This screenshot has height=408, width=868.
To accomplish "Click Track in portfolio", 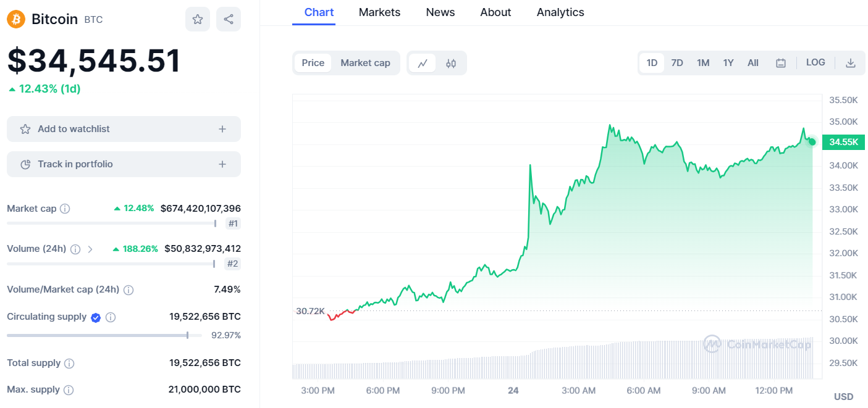I will tap(124, 164).
